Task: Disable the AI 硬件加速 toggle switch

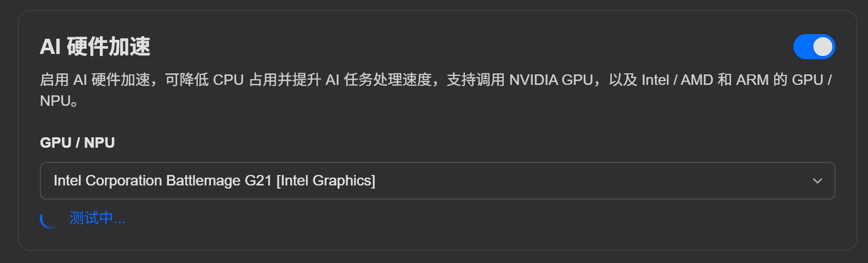Action: [x=814, y=47]
